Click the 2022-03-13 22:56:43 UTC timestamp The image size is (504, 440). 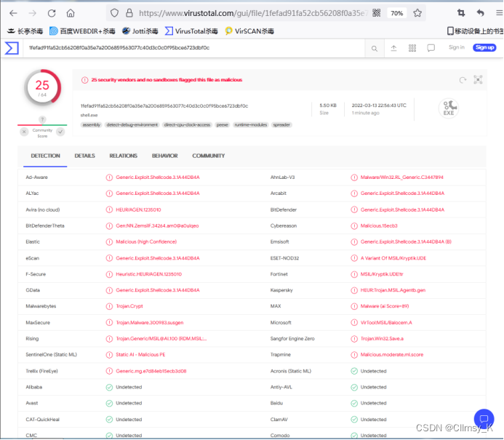pos(379,105)
